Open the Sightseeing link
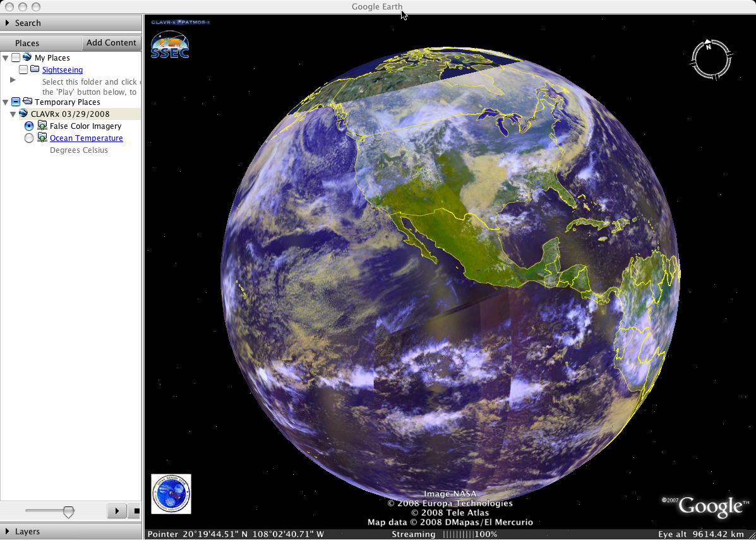Viewport: 756px width, 540px height. 62,70
